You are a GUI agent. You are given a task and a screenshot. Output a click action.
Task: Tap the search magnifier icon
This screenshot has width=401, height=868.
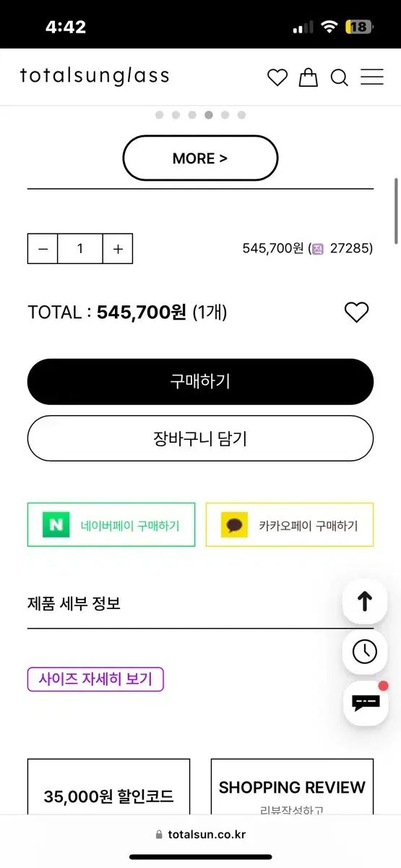pos(340,77)
